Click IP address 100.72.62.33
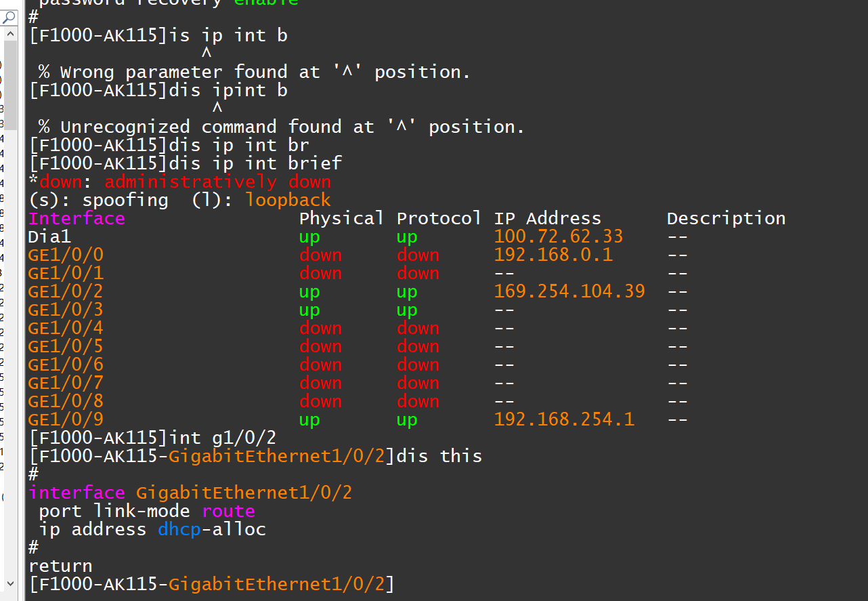Image resolution: width=868 pixels, height=601 pixels. [x=558, y=237]
